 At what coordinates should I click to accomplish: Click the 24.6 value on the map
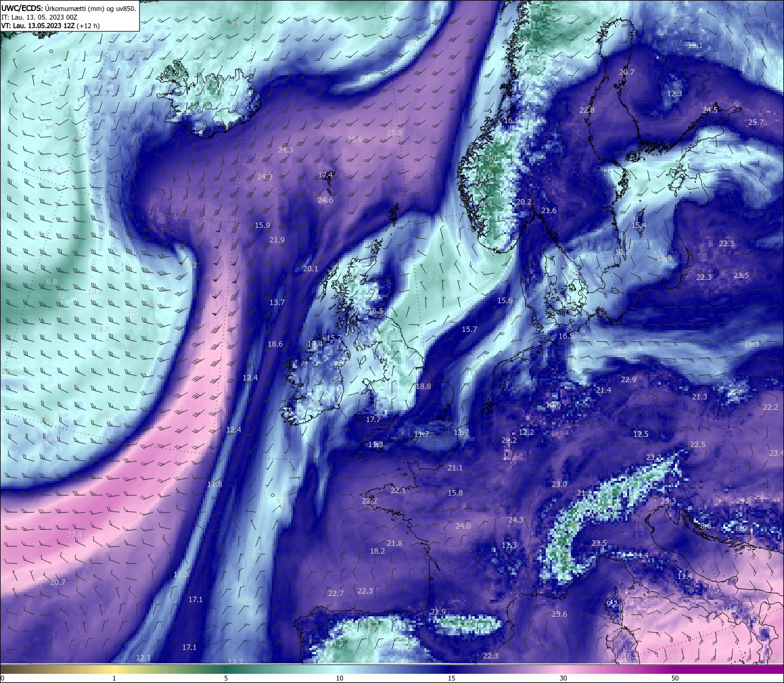pos(325,200)
